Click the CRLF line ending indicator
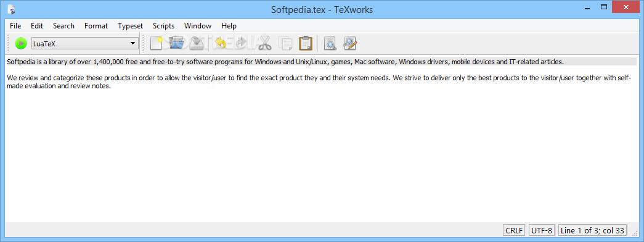Viewport: 644px width, 242px height. tap(514, 230)
